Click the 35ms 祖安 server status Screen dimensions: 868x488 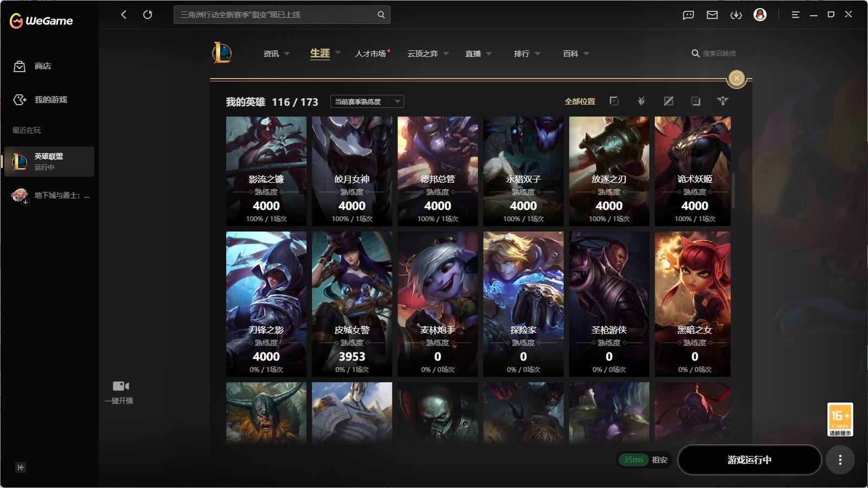pos(645,460)
